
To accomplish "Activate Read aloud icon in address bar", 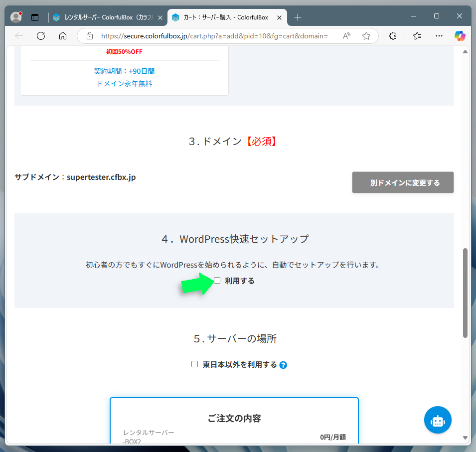I will pyautogui.click(x=346, y=36).
